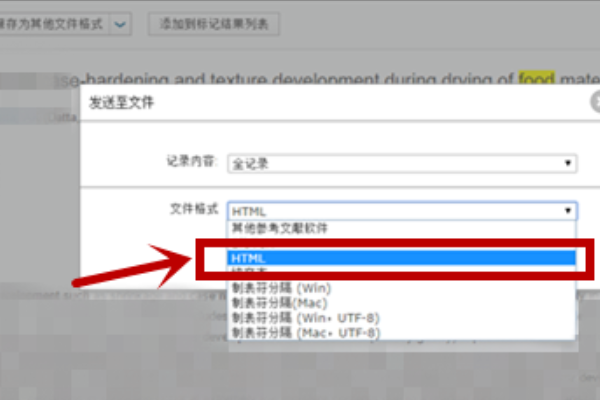Pick 制表符分隔 (Win, UTF-8) option
Screen dimensions: 600x400
coord(401,317)
